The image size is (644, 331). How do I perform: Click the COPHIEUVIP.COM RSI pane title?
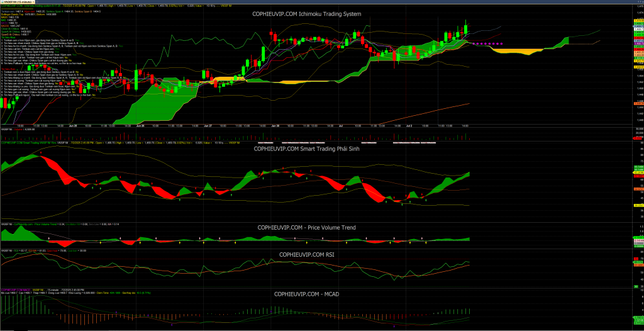click(306, 254)
